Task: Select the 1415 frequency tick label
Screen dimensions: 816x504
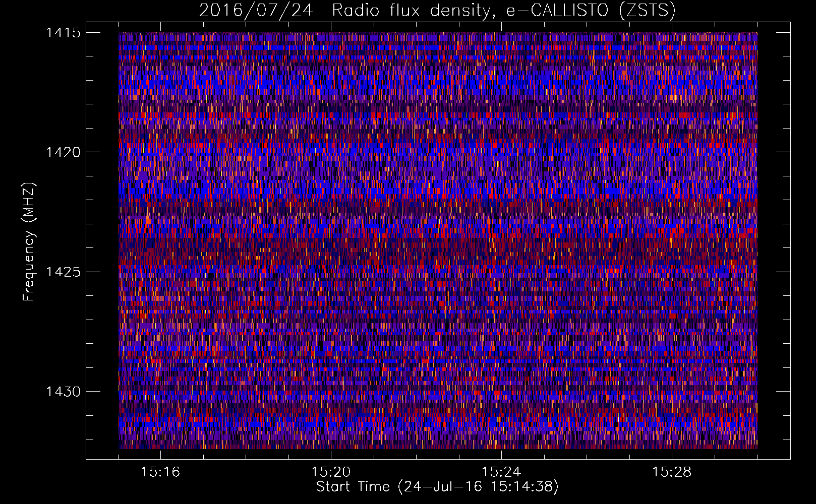Action: [x=63, y=33]
